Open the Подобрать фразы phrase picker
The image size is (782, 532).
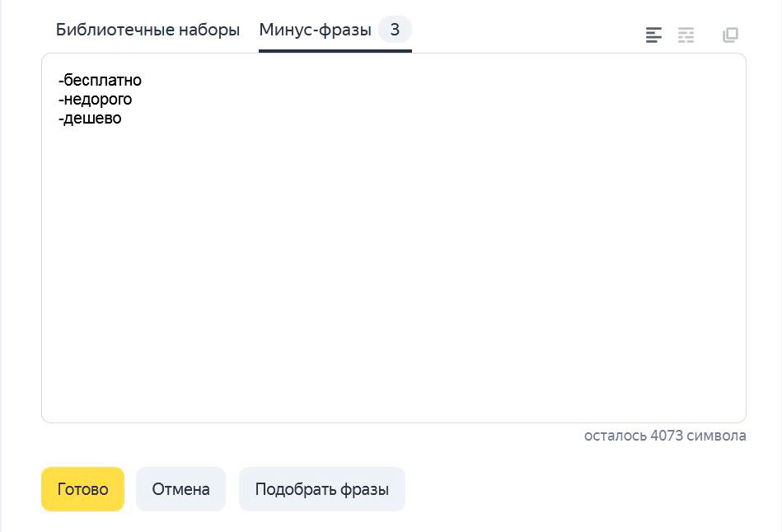(321, 488)
